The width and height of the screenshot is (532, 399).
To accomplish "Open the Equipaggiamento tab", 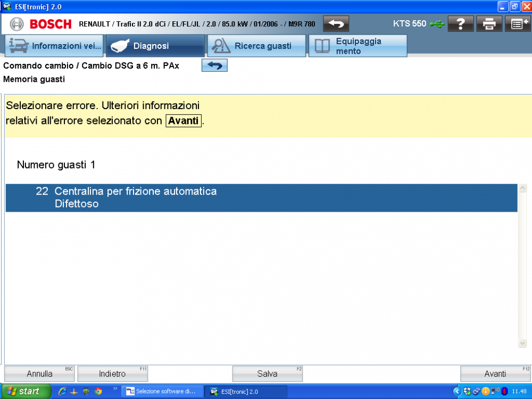I will (358, 45).
